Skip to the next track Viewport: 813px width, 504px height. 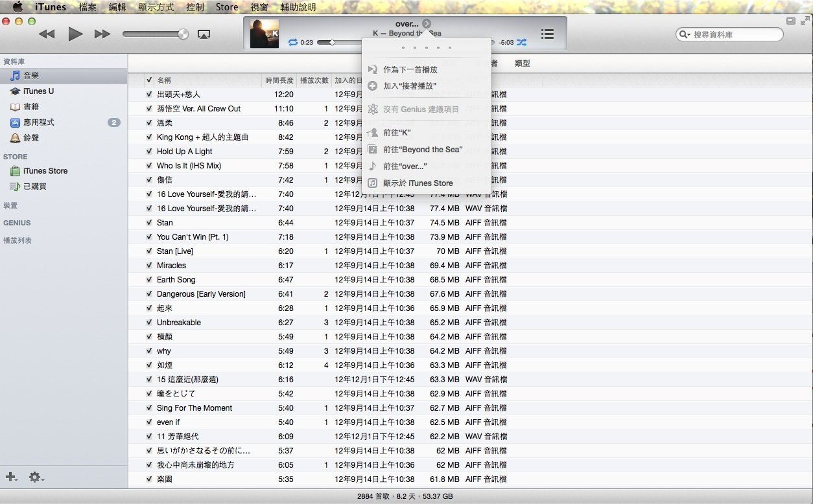[x=102, y=34]
